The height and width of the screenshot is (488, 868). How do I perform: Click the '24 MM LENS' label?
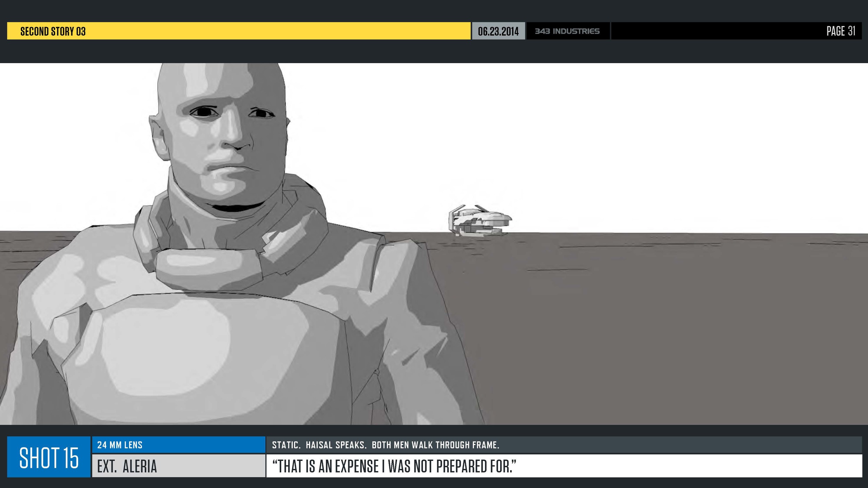click(x=120, y=445)
